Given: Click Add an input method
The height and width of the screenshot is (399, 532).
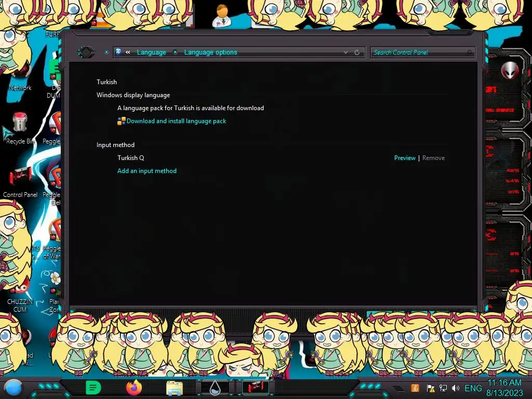Looking at the screenshot, I should click(147, 170).
